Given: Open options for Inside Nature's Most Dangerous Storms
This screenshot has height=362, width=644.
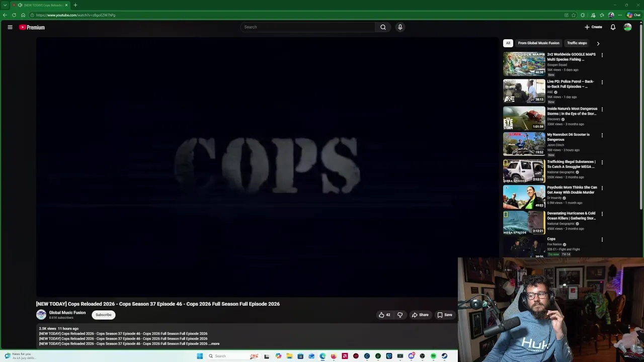Looking at the screenshot, I should [x=602, y=110].
